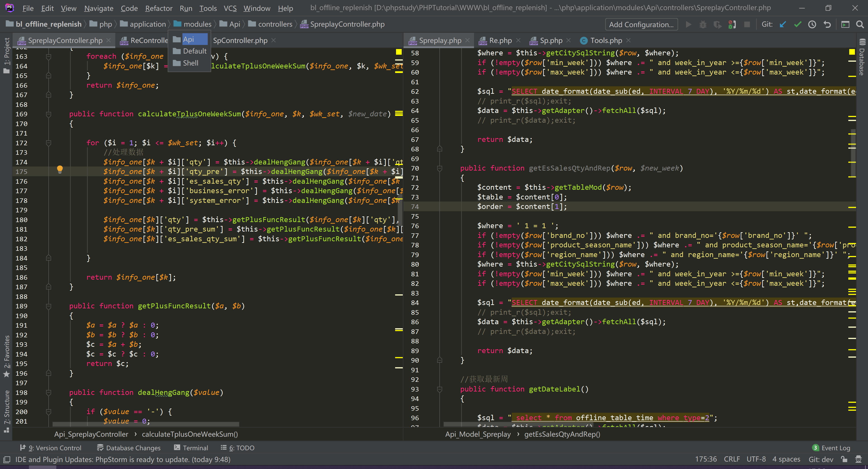The image size is (868, 469).
Task: Collapse the getPlusFuncResult function fold
Action: (x=49, y=306)
